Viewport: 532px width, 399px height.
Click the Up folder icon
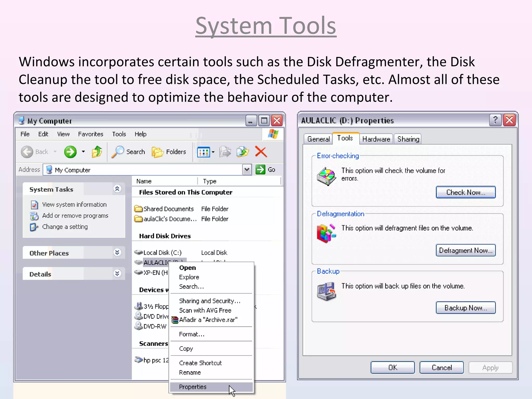click(97, 152)
